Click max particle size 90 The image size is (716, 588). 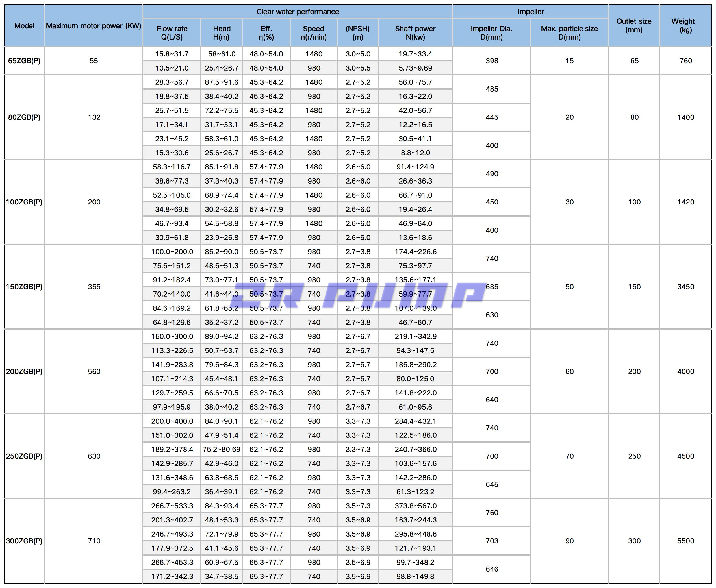coord(569,541)
